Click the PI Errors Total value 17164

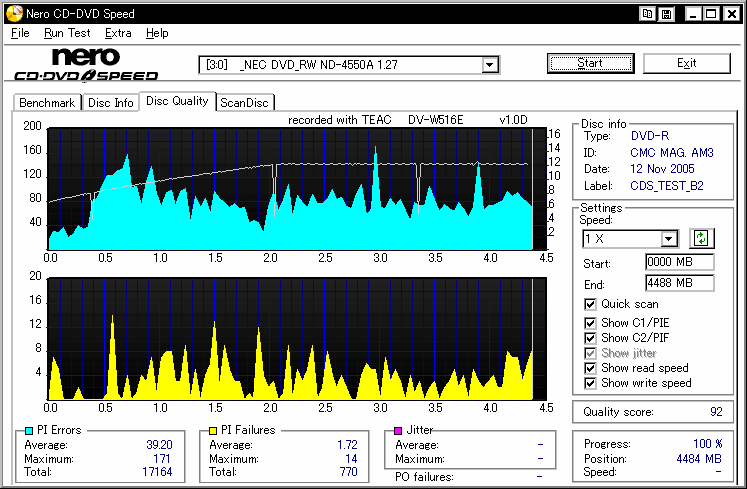point(157,472)
